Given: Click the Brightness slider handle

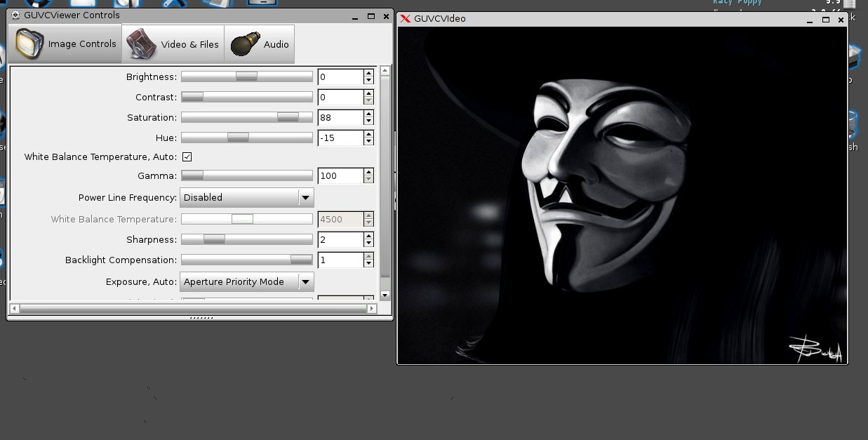Looking at the screenshot, I should tap(246, 76).
